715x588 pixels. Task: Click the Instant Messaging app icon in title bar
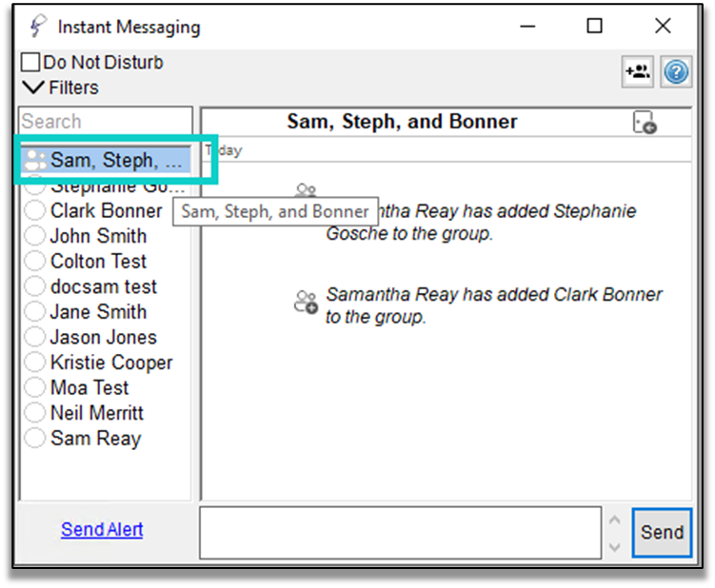(37, 27)
